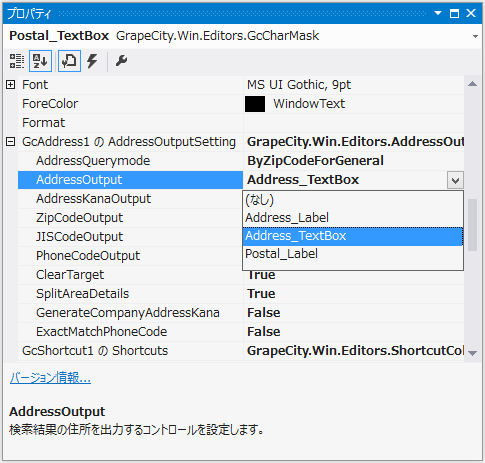Collapse GcAddress1 AddressOutputSetting node
Viewport: 485px width, 463px height.
[x=11, y=142]
